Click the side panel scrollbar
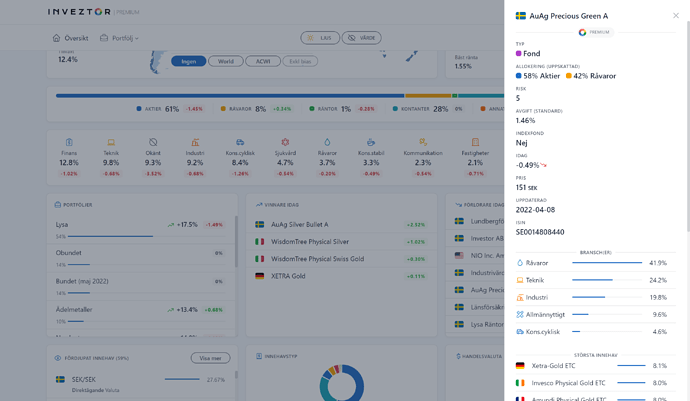Viewport: 690px width, 401px height. 688,125
